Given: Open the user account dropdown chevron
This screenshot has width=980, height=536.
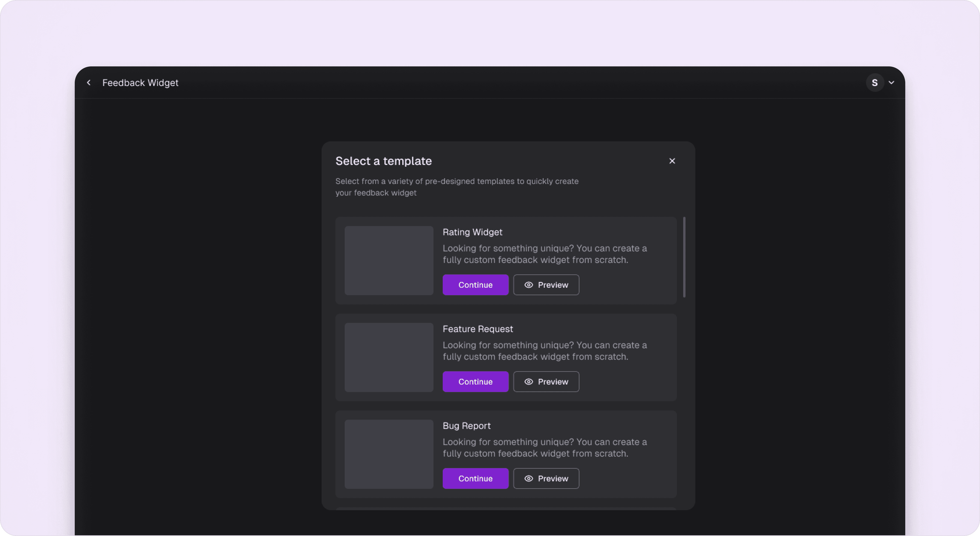Looking at the screenshot, I should click(891, 83).
